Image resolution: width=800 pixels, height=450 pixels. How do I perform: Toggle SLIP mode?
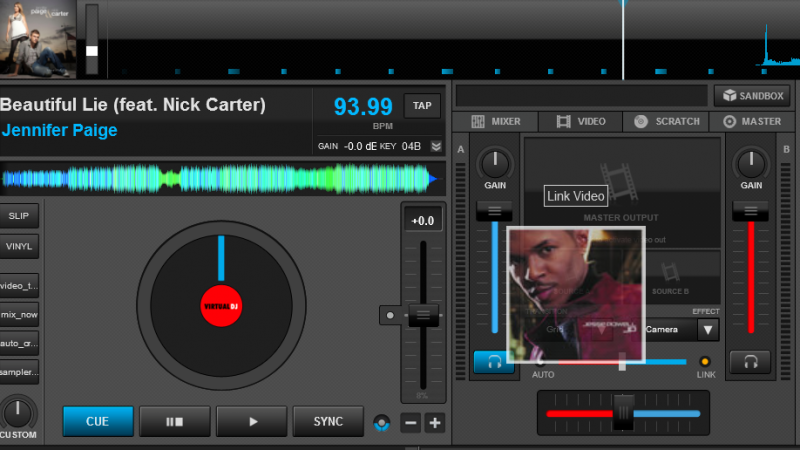19,216
